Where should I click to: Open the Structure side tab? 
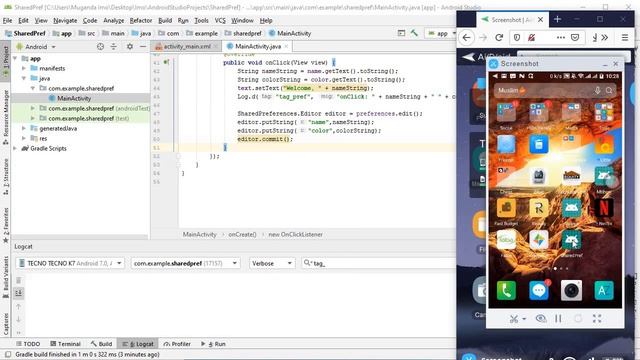tap(6, 176)
